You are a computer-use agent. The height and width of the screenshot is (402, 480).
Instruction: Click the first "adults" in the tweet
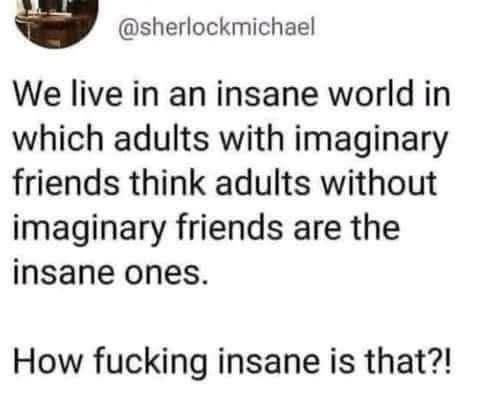(x=162, y=138)
